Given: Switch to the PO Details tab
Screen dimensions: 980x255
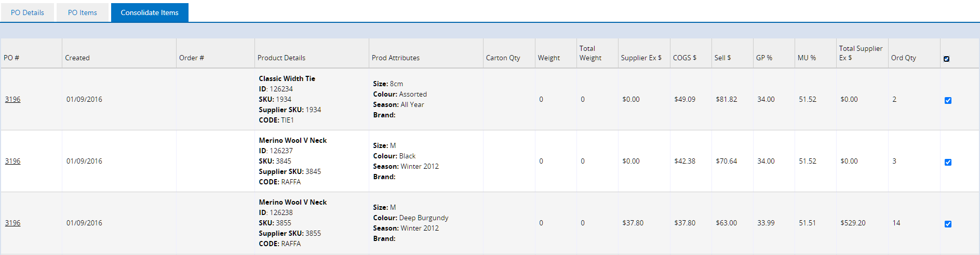Looking at the screenshot, I should pyautogui.click(x=28, y=12).
